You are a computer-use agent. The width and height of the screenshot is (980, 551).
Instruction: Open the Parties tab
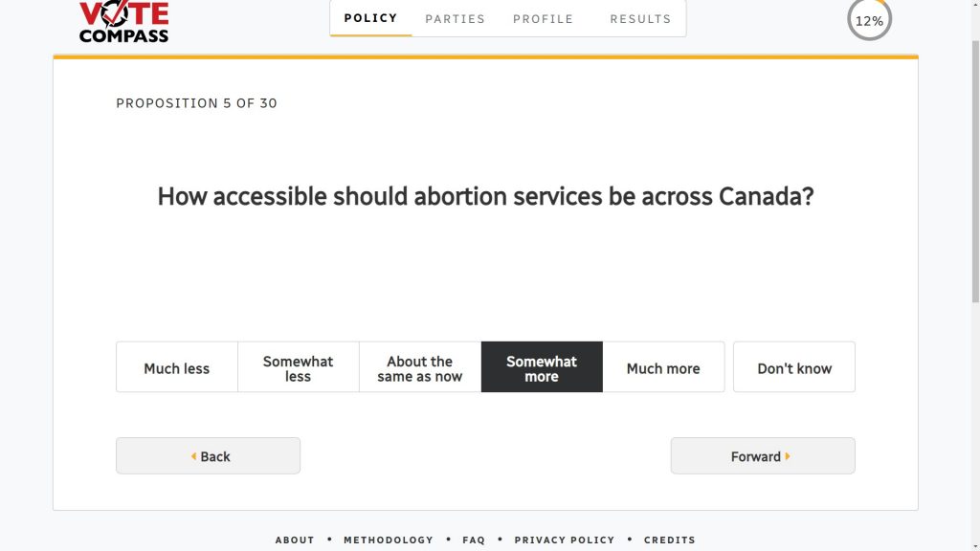pos(455,18)
